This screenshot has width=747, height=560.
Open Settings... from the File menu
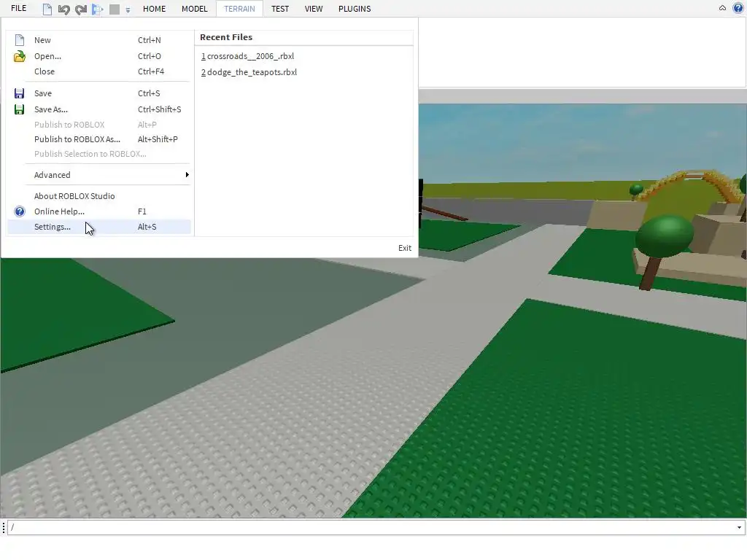(x=99, y=227)
